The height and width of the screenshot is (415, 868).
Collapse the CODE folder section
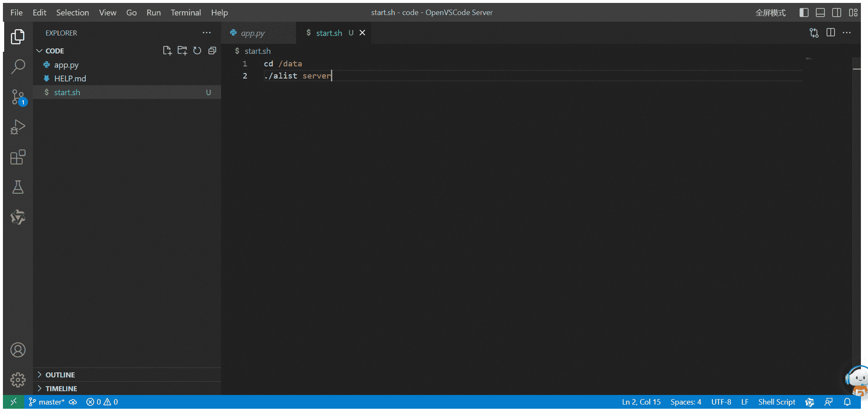coord(54,51)
